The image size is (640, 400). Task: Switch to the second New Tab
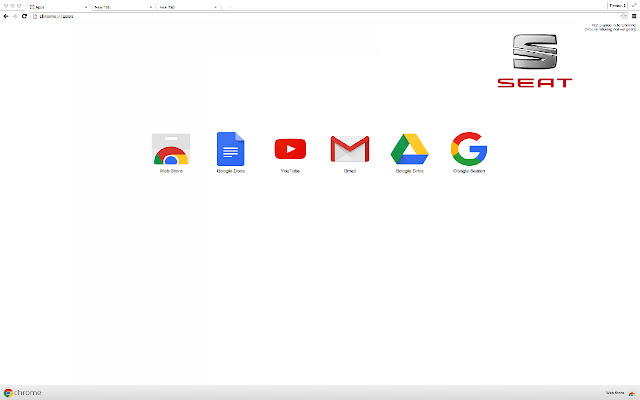coord(187,7)
